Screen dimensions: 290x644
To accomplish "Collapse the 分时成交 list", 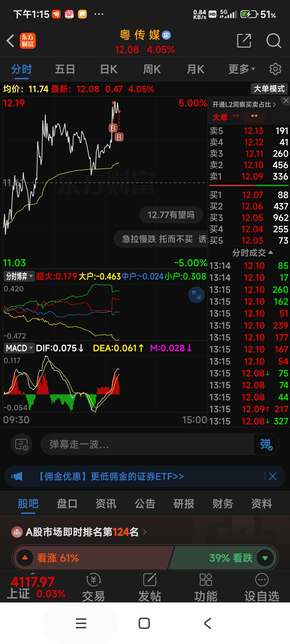I will tap(252, 253).
